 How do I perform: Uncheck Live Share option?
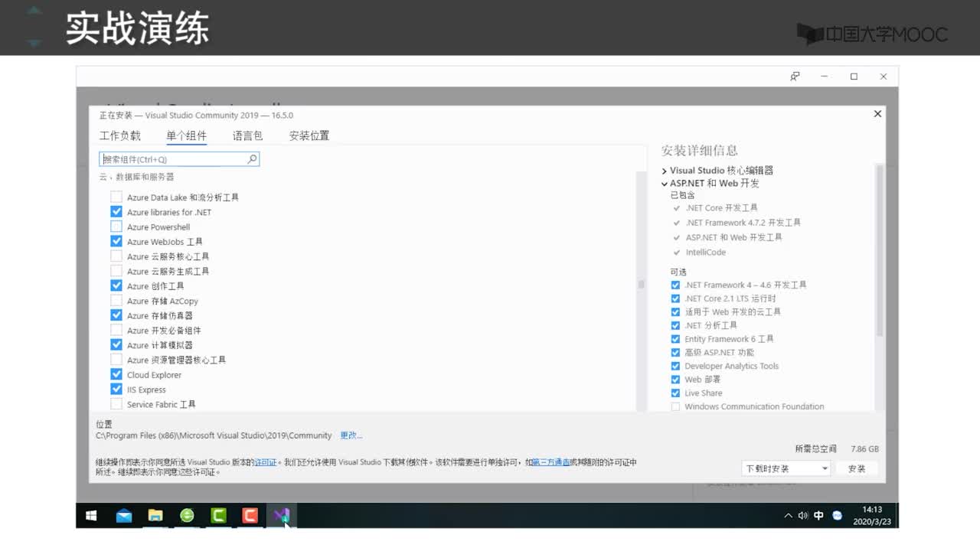tap(675, 393)
